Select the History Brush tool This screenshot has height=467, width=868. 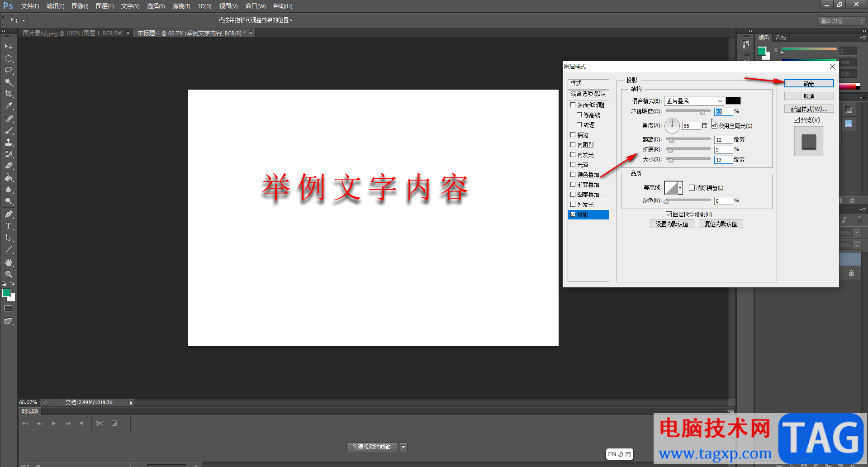[x=9, y=154]
